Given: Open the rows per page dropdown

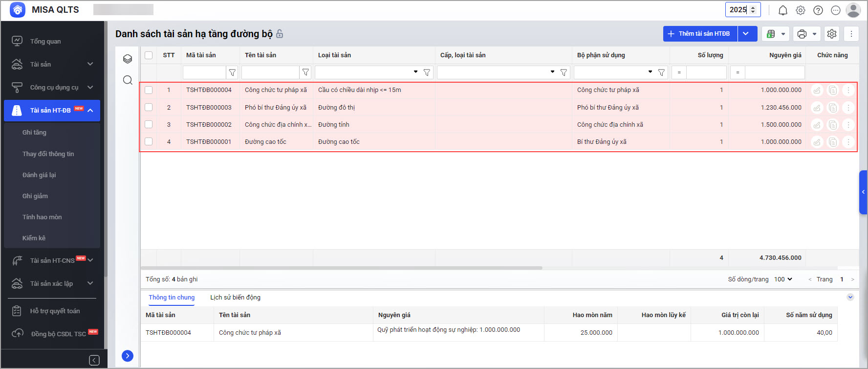Looking at the screenshot, I should coord(783,279).
